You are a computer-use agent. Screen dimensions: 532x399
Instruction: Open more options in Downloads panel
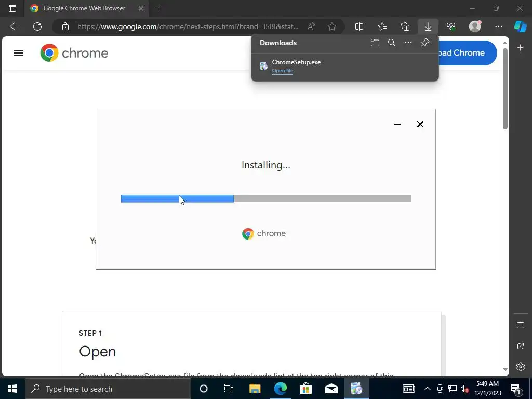tap(408, 43)
